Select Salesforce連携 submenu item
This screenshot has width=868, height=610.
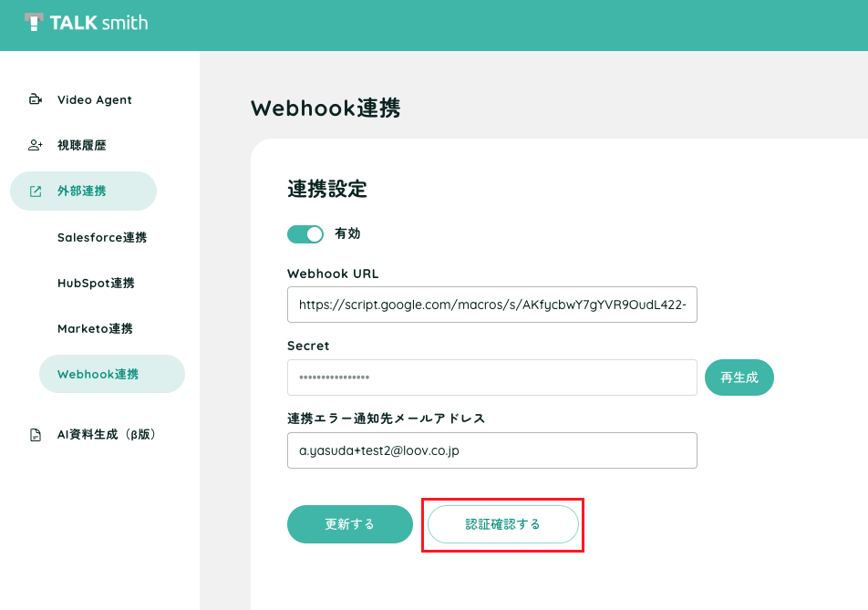102,237
